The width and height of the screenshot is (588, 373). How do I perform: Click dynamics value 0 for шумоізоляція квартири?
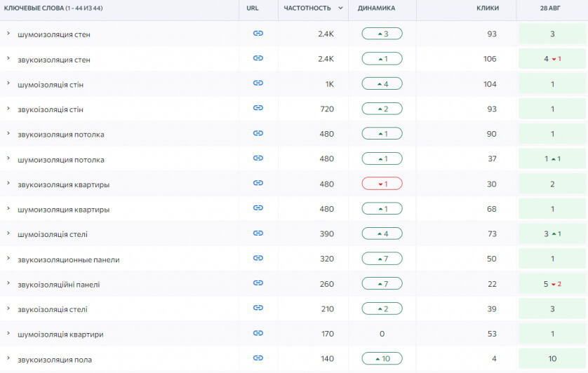pyautogui.click(x=382, y=334)
